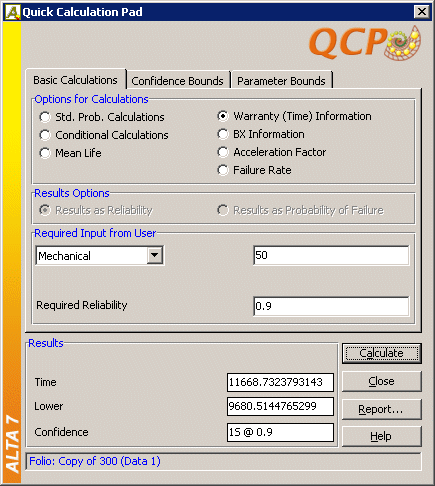Click the ALTA app icon in title bar

pos(13,12)
